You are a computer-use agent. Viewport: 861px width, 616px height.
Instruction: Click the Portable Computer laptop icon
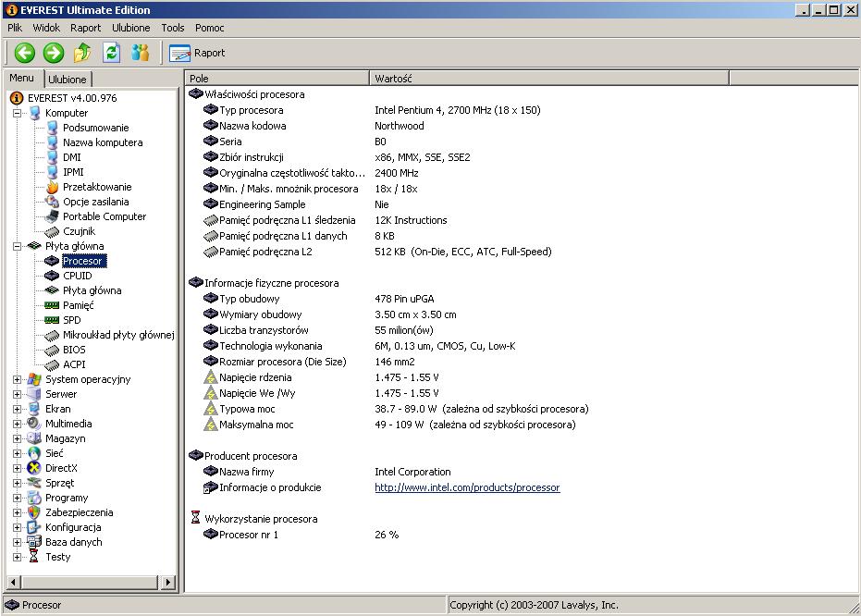[x=52, y=216]
